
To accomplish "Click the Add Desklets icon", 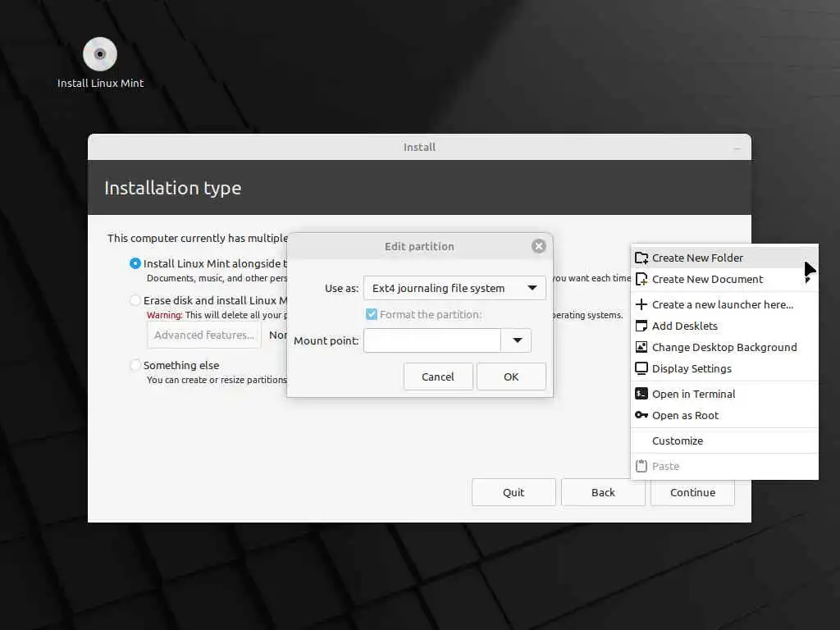I will point(641,326).
